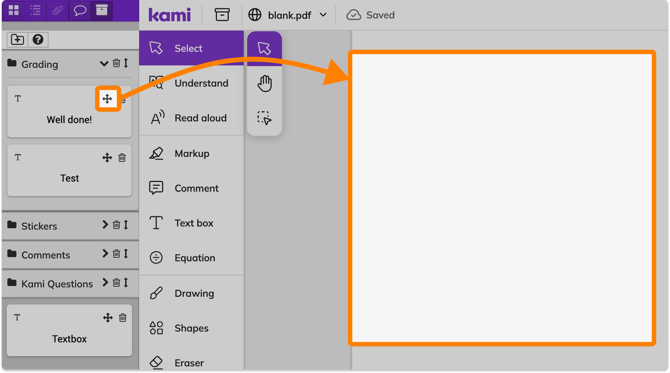
Task: Open the Stickers folder label
Action: pos(39,226)
